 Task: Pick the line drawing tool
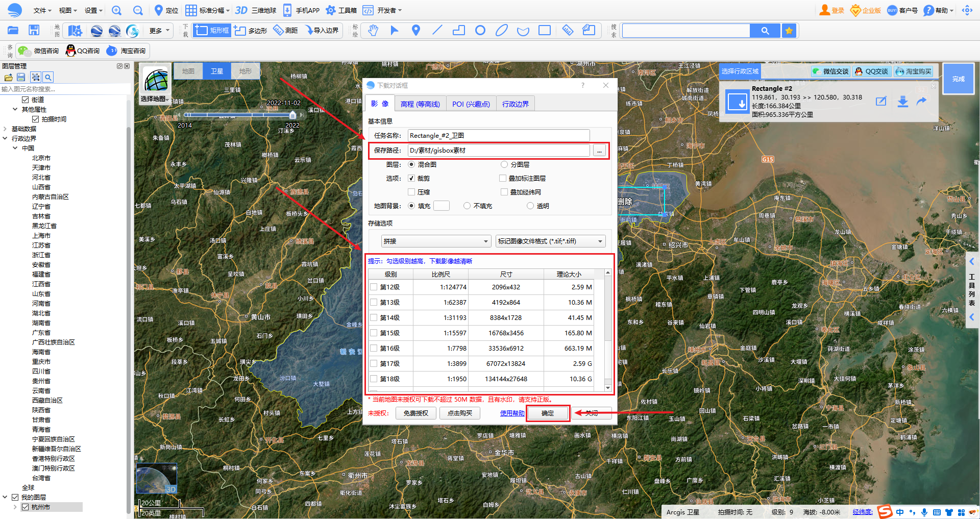[x=437, y=31]
